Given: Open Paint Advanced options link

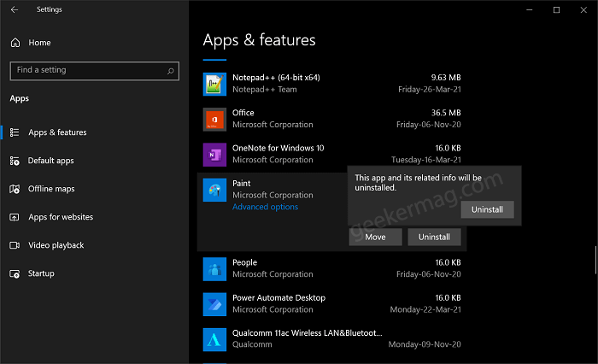Looking at the screenshot, I should click(x=265, y=207).
